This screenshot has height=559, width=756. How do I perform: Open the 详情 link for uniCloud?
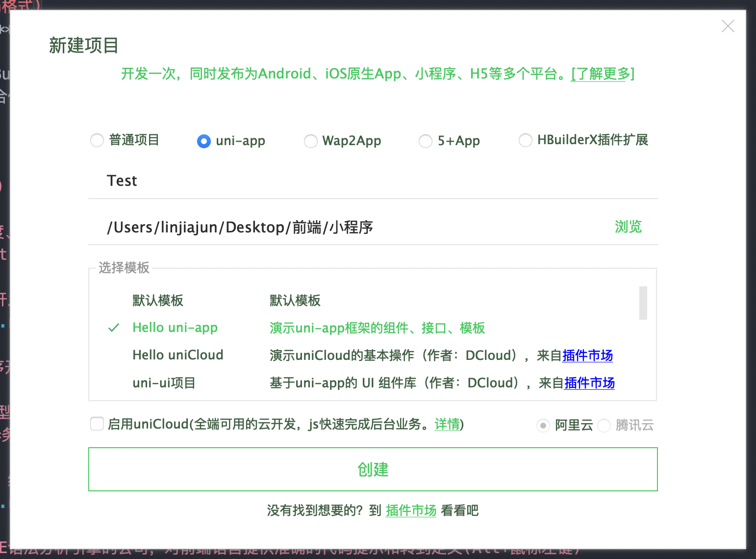[x=447, y=424]
